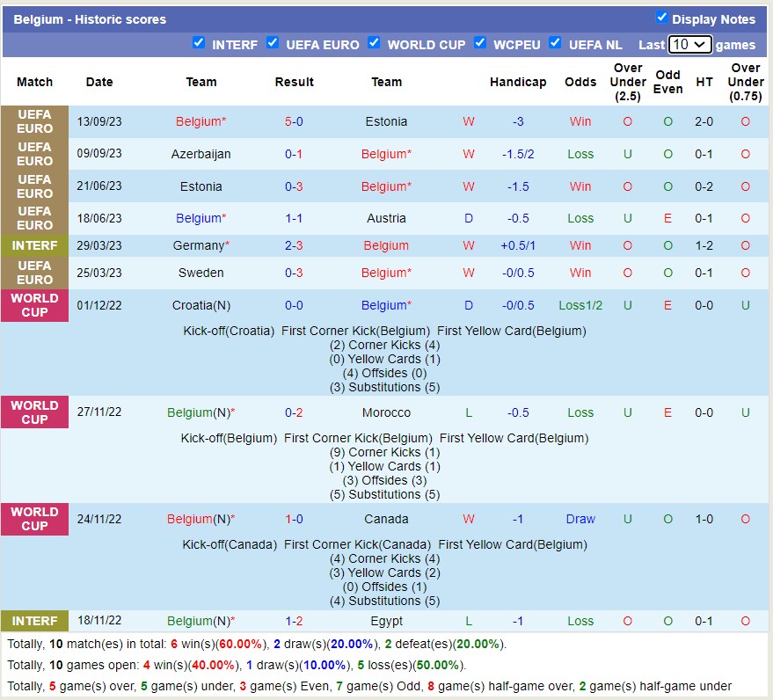Viewport: 773px width, 700px height.
Task: Uncheck the WCPEU filter checkbox
Action: (x=480, y=43)
